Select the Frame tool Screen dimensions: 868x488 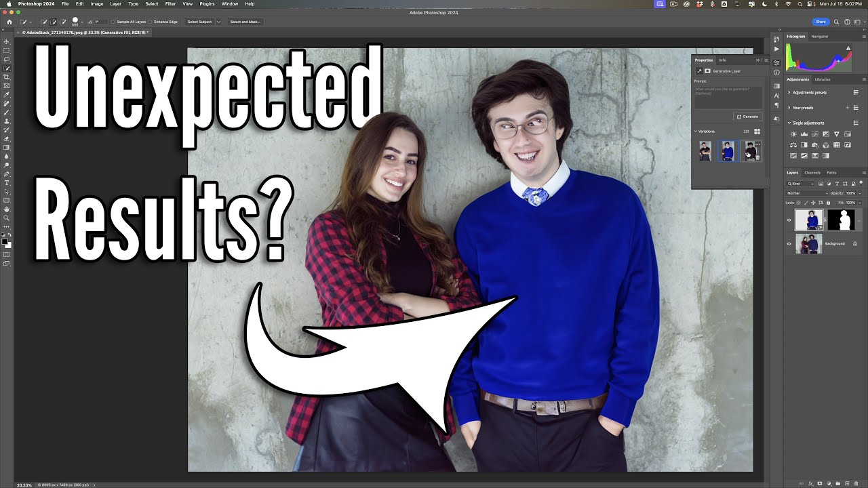[7, 86]
